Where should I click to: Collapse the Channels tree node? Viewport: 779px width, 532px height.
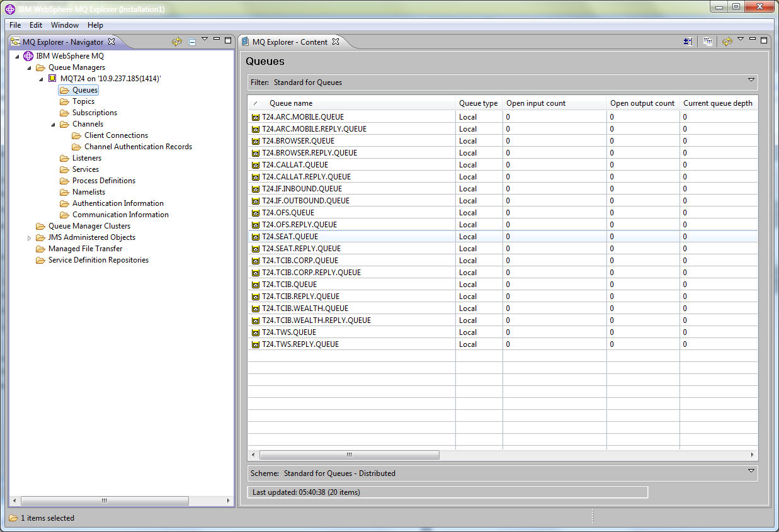(x=54, y=125)
